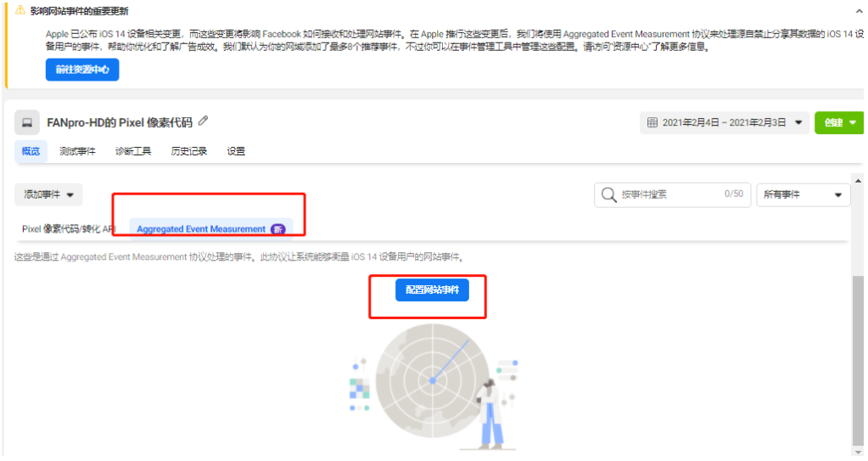
Task: Open the 设置 tab
Action: point(236,151)
